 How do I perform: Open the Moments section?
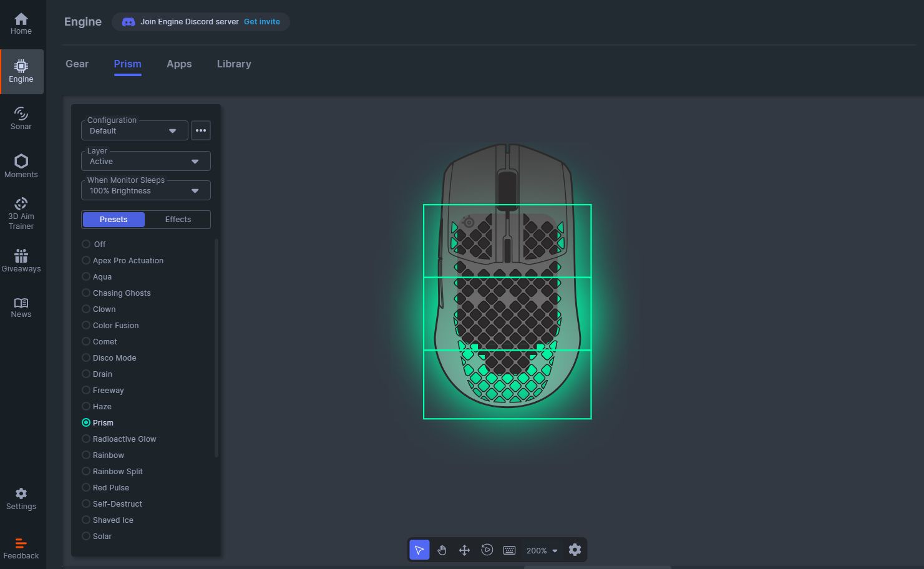tap(21, 166)
